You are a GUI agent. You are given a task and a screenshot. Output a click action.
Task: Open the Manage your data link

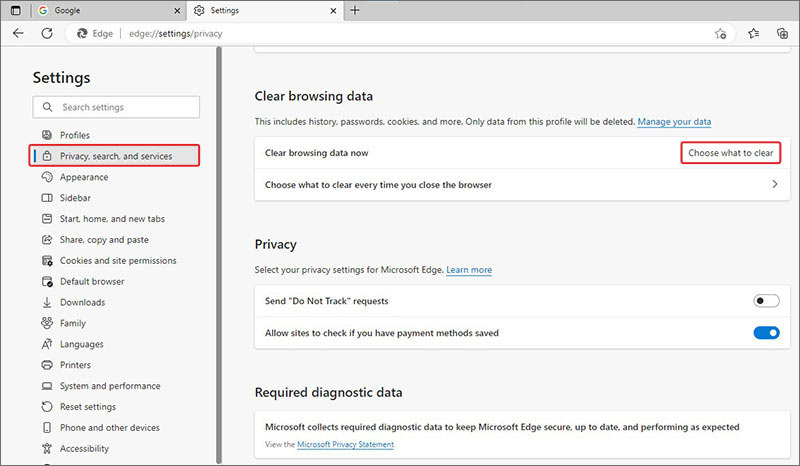(x=674, y=122)
